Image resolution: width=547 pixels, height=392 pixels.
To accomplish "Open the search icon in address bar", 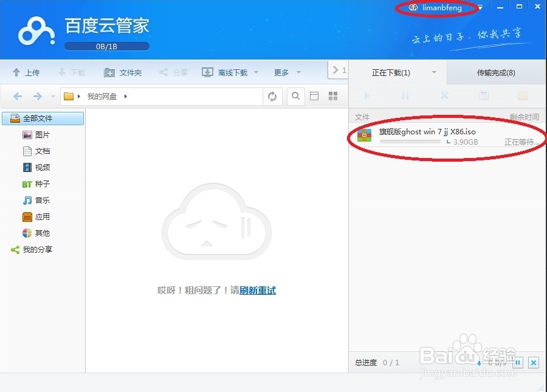I will (296, 95).
